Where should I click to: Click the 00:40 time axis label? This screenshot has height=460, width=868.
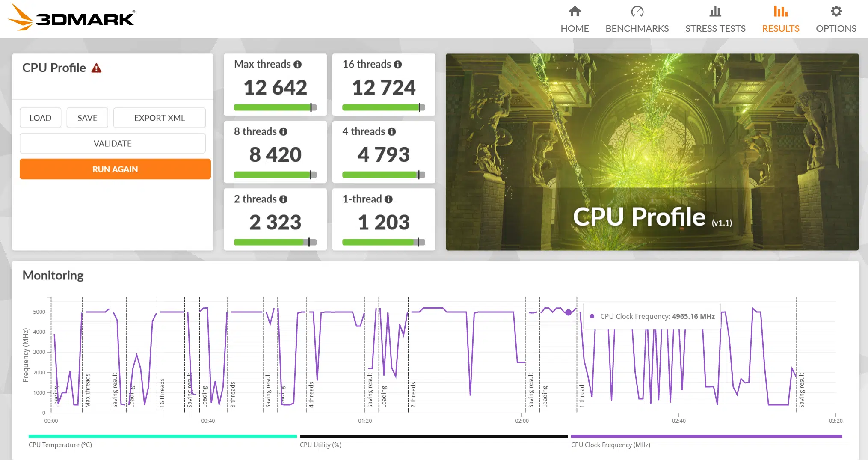pos(208,421)
